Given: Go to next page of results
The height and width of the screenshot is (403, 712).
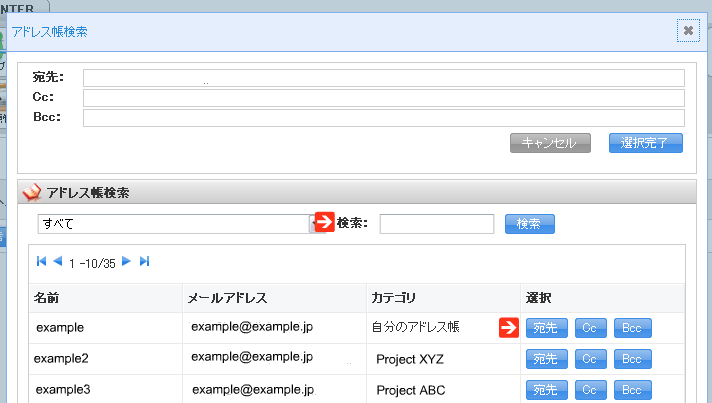Looking at the screenshot, I should [x=127, y=261].
